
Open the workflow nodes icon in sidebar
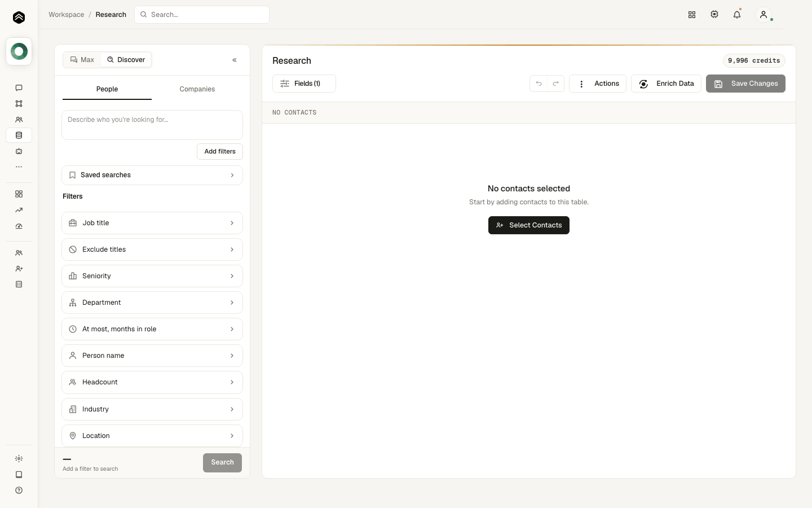(x=19, y=103)
